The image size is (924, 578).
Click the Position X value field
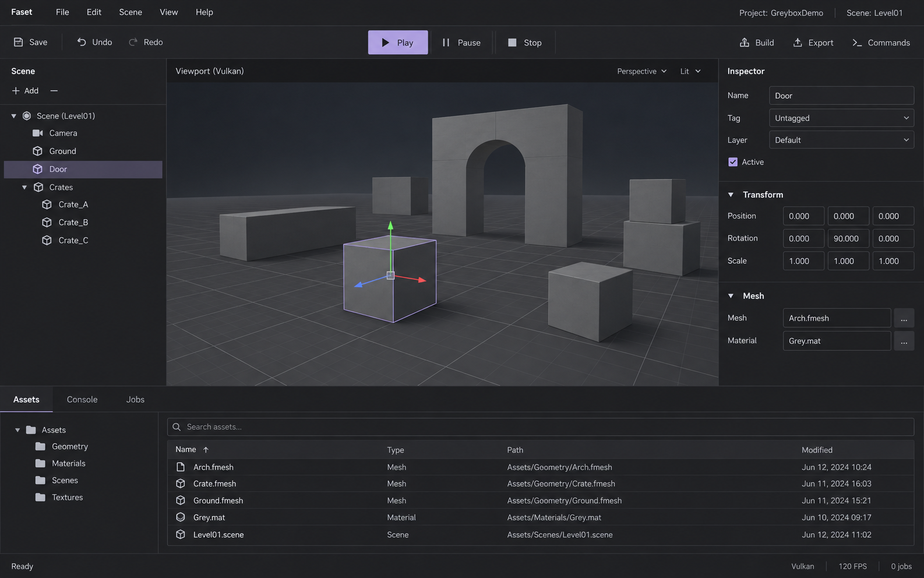click(803, 216)
